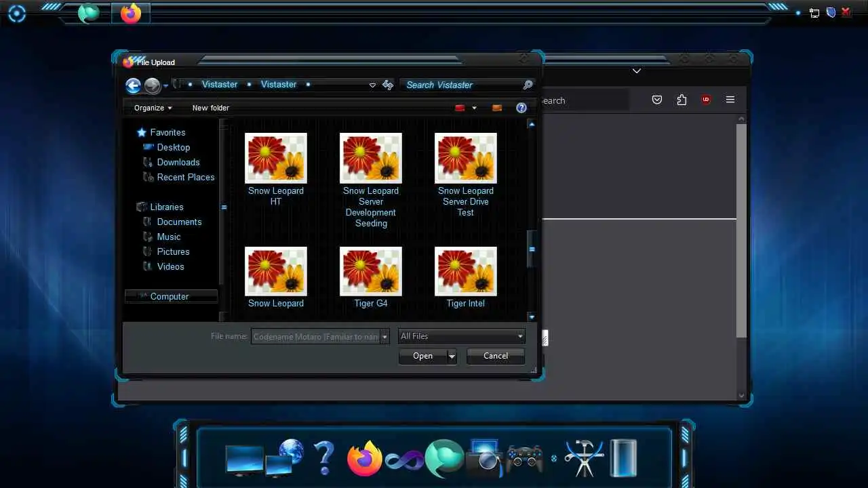Open Firefox Extensions puzzle icon

pyautogui.click(x=682, y=100)
